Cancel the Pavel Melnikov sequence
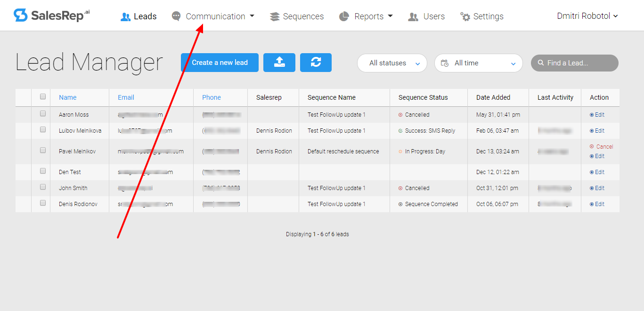The image size is (644, 311). tap(601, 147)
